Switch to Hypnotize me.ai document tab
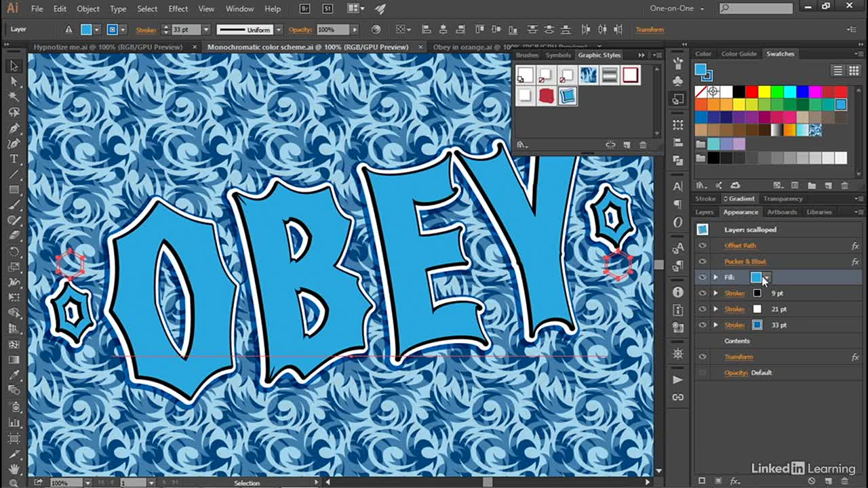 coord(108,47)
